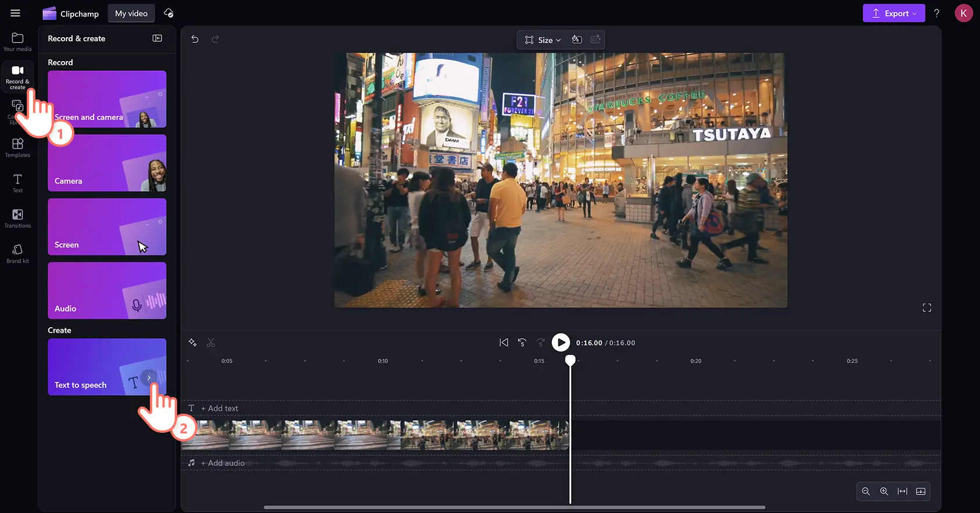Click the Clipchamp logo
This screenshot has width=980, height=513.
(71, 13)
